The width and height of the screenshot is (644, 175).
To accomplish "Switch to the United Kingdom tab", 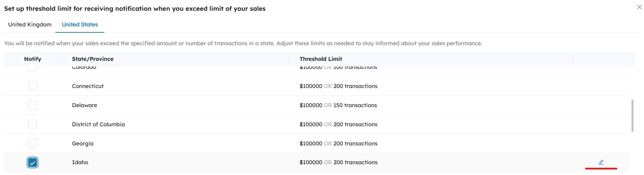I will coord(30,24).
